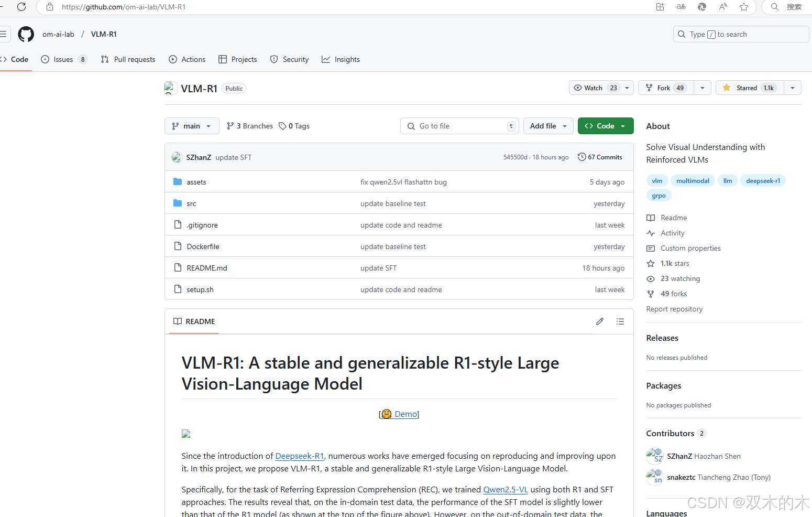This screenshot has width=812, height=517.
Task: Follow the Deepseek-R1 link
Action: click(300, 456)
